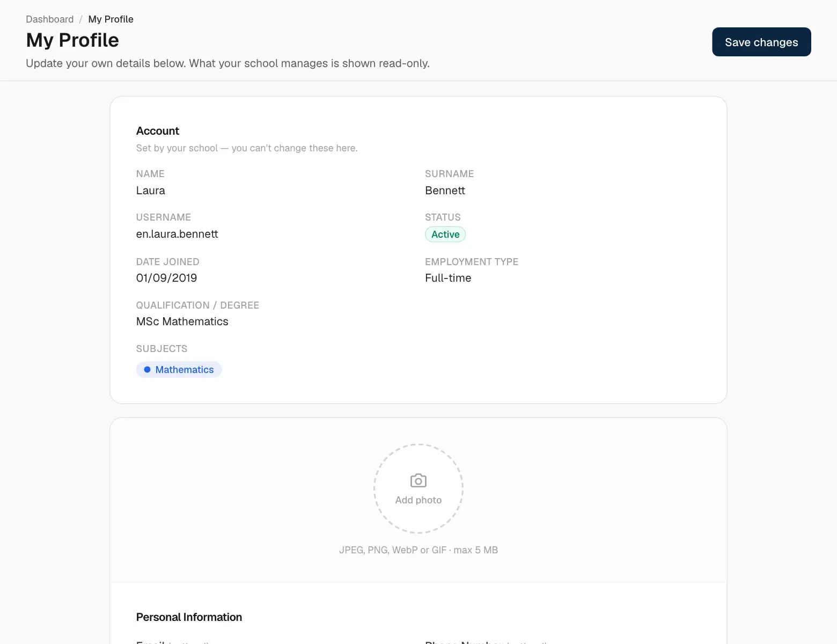This screenshot has width=837, height=644.
Task: Click the JPEG, PNG, WebP or GIF hint
Action: pyautogui.click(x=418, y=550)
